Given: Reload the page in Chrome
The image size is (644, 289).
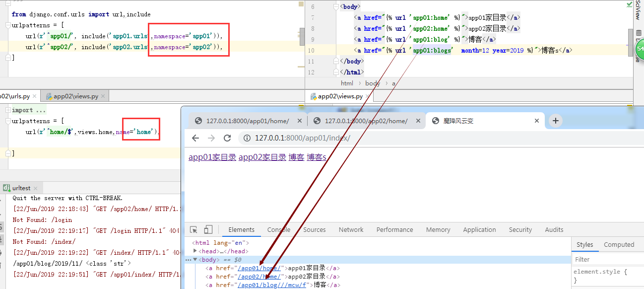Looking at the screenshot, I should (x=227, y=138).
